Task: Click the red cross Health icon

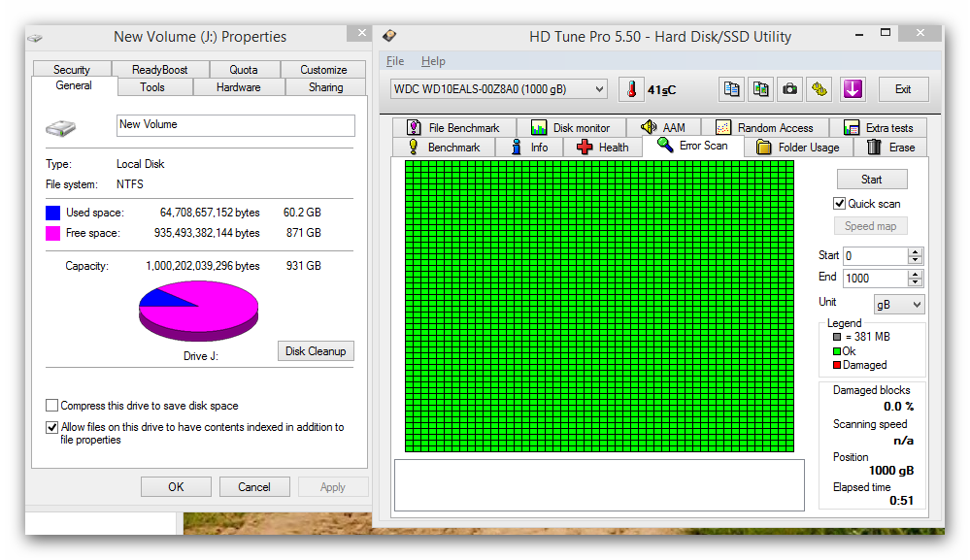Action: (x=585, y=147)
